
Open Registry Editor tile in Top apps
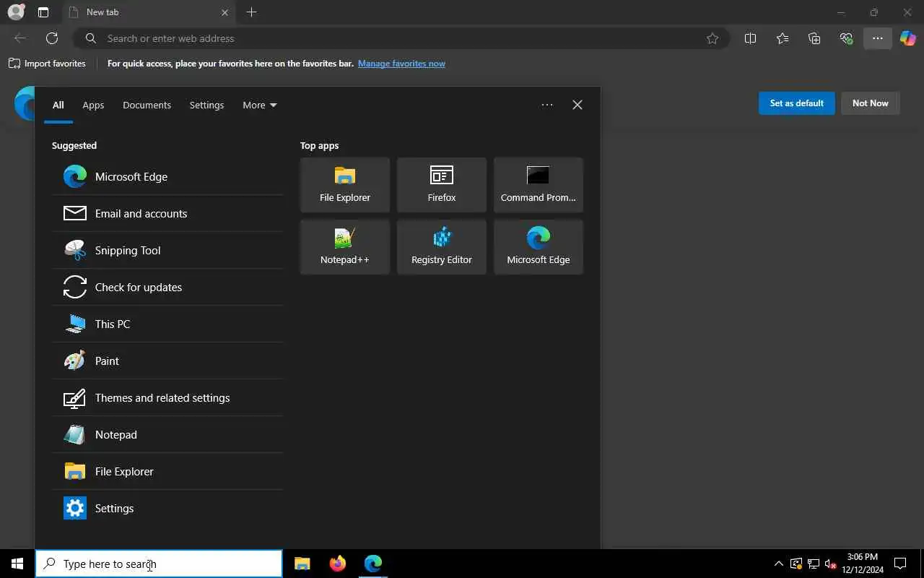pos(442,247)
